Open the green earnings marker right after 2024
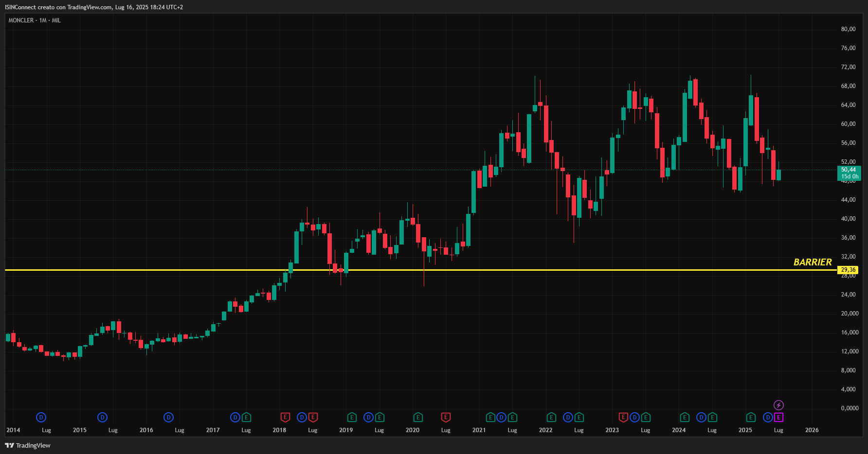The width and height of the screenshot is (868, 454). (x=685, y=417)
